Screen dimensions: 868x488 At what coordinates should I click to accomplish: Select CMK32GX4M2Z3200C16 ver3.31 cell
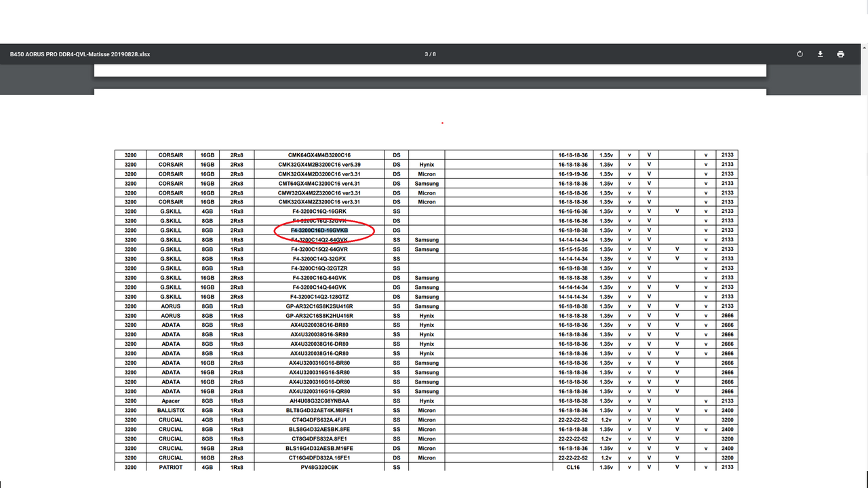pyautogui.click(x=319, y=202)
